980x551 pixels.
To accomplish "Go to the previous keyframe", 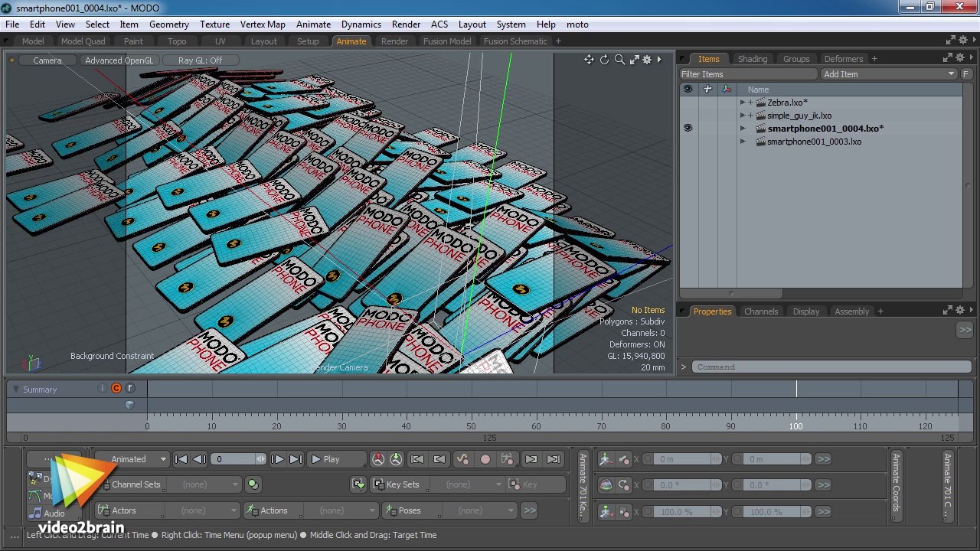I will (439, 459).
